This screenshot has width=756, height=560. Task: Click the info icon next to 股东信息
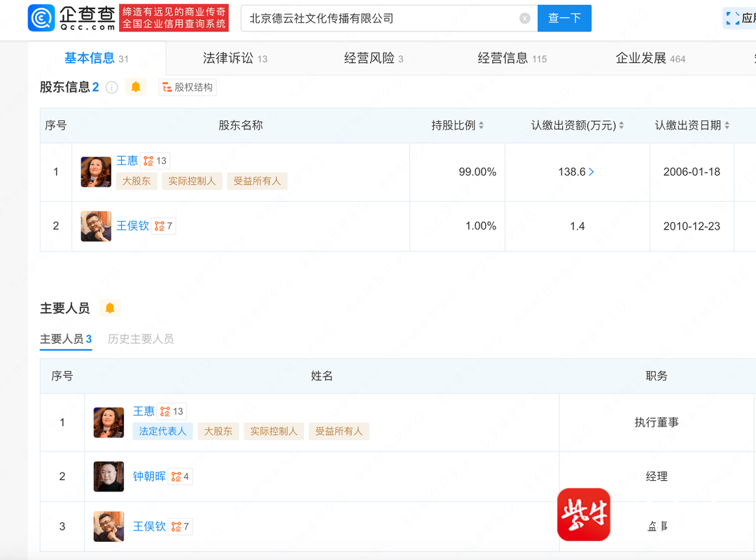[111, 87]
